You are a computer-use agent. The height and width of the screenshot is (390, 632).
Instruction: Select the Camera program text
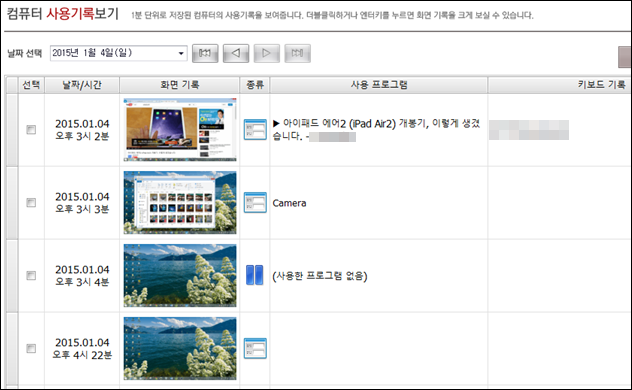[289, 203]
